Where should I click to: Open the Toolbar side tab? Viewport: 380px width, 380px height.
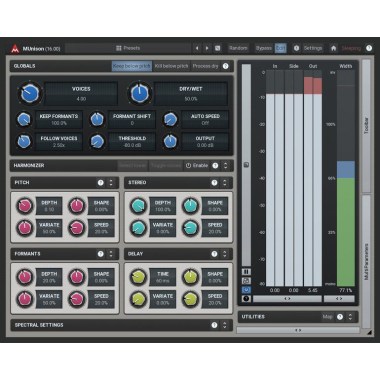366,126
